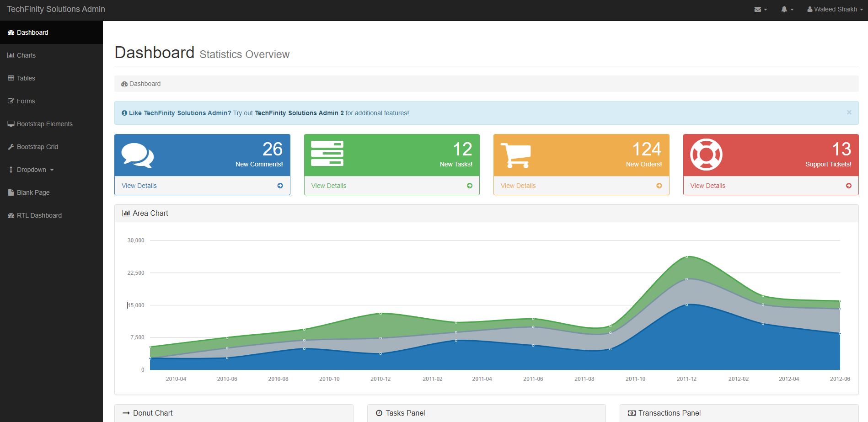This screenshot has width=868, height=422.
Task: Click the TechFinity Solutions Admin brand title
Action: tap(56, 9)
